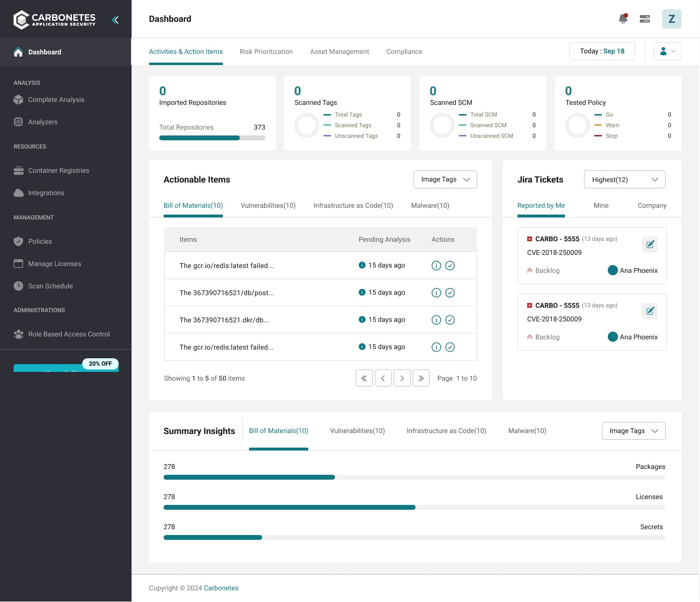Go to next page of Actionable Items
Screen dimensions: 700x602
tap(402, 378)
